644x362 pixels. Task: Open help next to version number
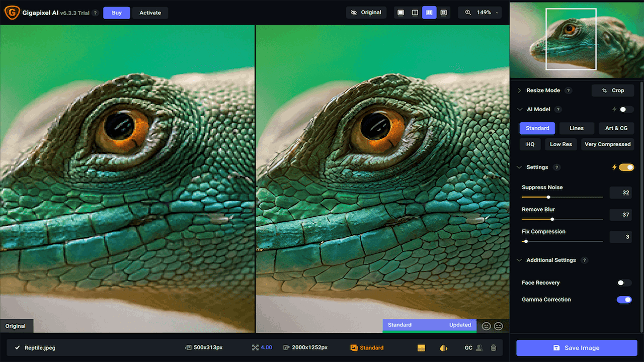coord(96,13)
